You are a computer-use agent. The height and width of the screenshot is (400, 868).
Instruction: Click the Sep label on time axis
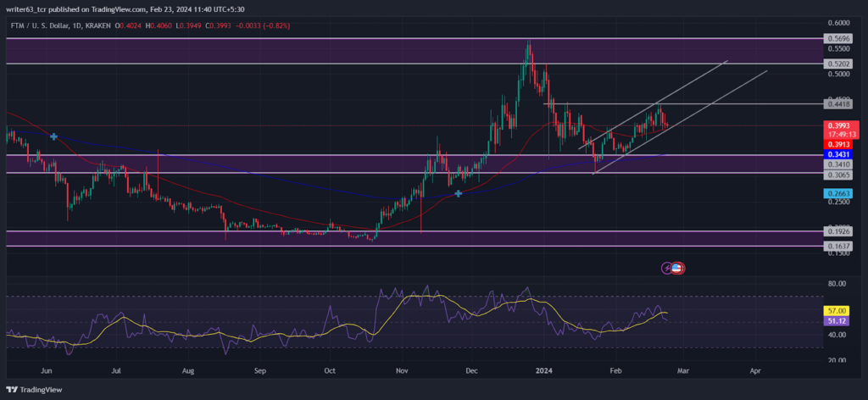click(259, 369)
